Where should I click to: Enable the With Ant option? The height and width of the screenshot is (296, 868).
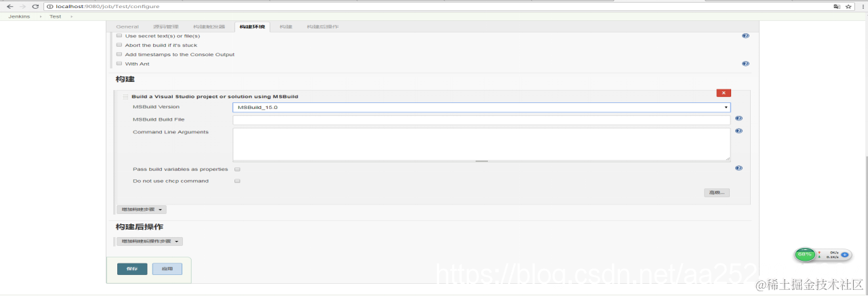[119, 64]
